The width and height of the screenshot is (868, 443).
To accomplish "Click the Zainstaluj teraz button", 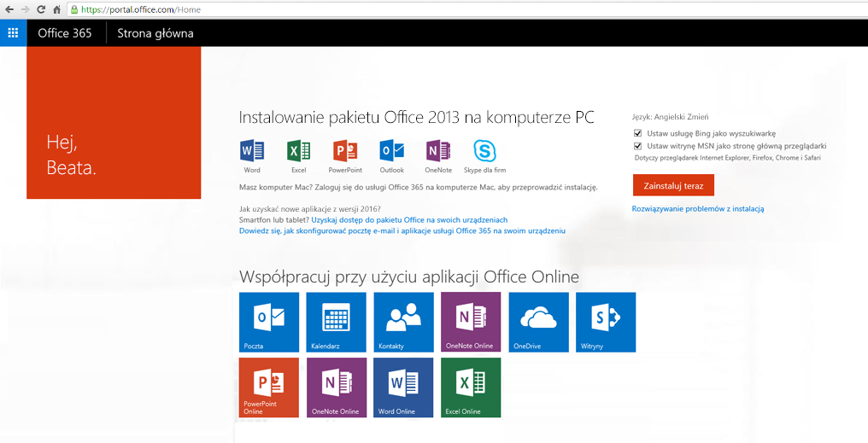I will 673,185.
